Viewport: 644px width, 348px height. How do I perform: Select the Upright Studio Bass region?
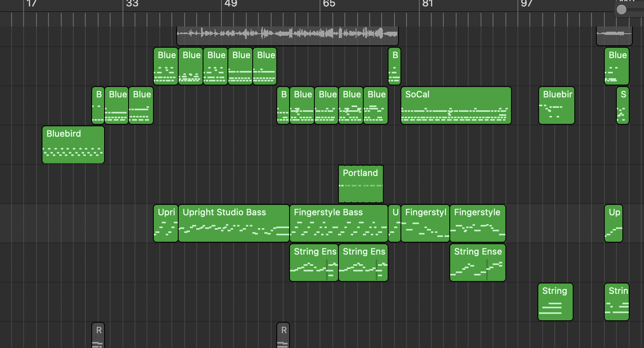(x=233, y=224)
